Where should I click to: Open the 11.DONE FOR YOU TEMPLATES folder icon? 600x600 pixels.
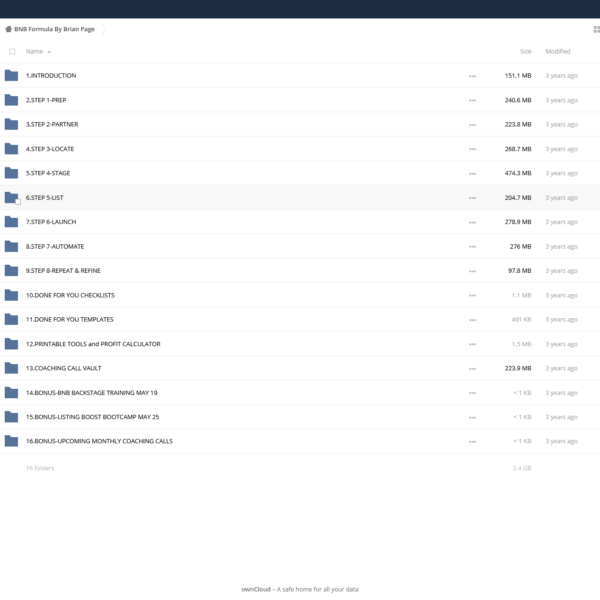tap(11, 320)
